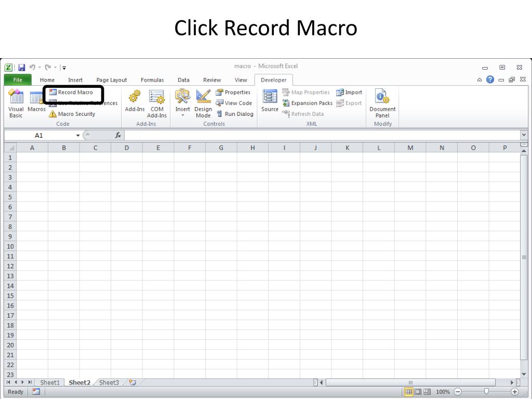This screenshot has width=532, height=399.
Task: Select the Sheet2 tab
Action: pyautogui.click(x=79, y=383)
